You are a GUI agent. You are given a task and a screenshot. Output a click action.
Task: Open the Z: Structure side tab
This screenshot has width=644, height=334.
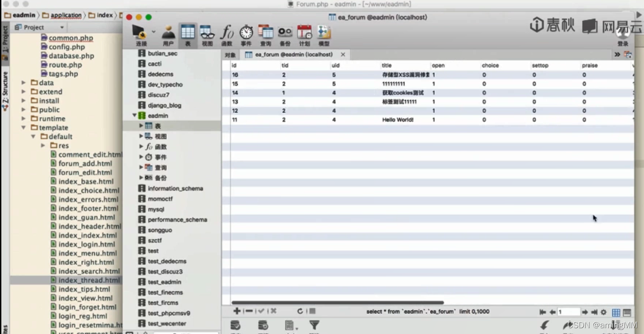pos(5,91)
